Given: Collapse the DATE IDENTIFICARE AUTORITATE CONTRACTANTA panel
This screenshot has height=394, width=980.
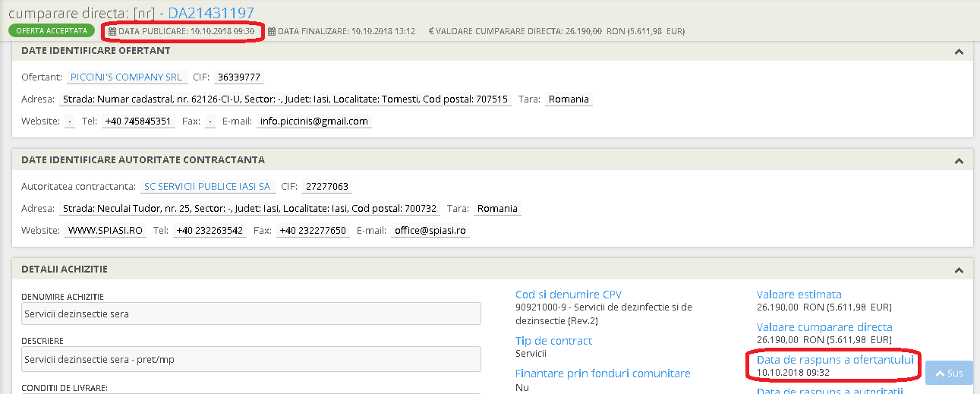Looking at the screenshot, I should point(959,161).
